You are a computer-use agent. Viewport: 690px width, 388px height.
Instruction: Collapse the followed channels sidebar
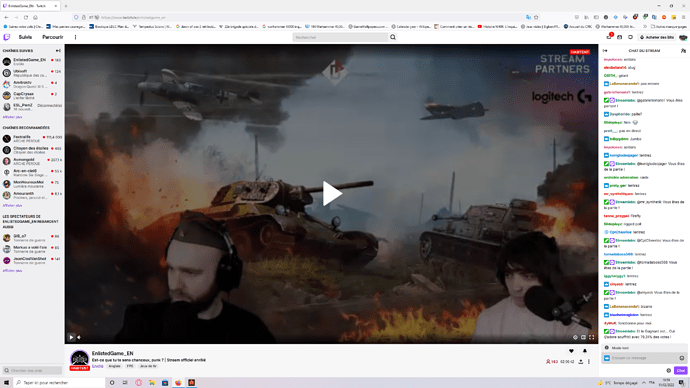pos(58,51)
